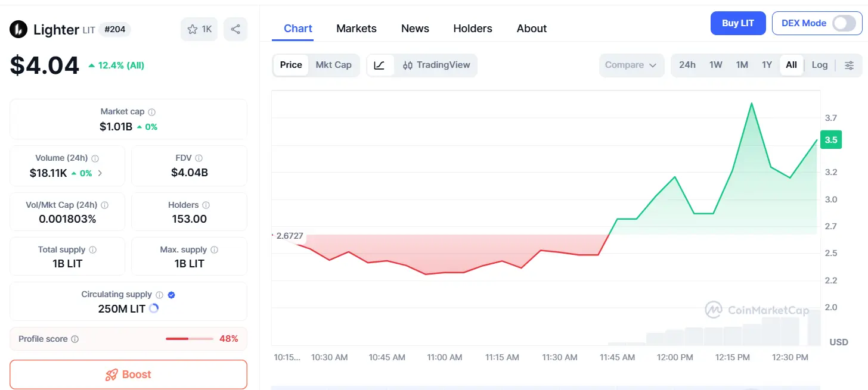Click the $4.04B FDV value
This screenshot has width=868, height=390.
[190, 173]
